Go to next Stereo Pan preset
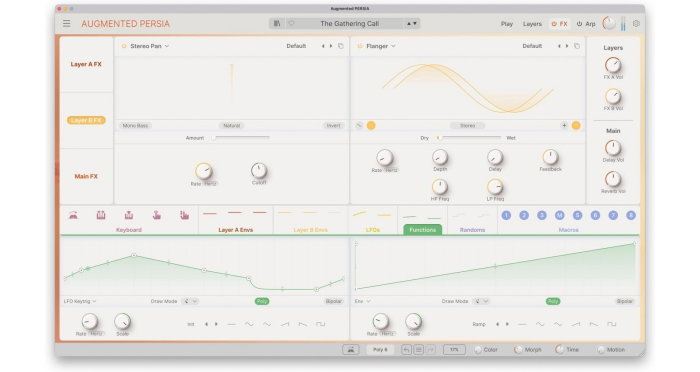The width and height of the screenshot is (700, 372). [331, 46]
